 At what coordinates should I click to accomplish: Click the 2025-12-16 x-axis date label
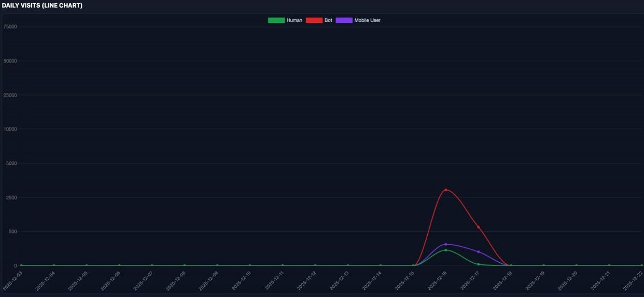(437, 280)
